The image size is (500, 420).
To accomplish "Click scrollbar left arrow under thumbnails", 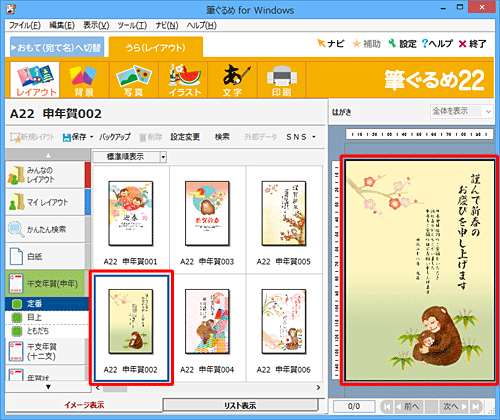I will tap(97, 388).
